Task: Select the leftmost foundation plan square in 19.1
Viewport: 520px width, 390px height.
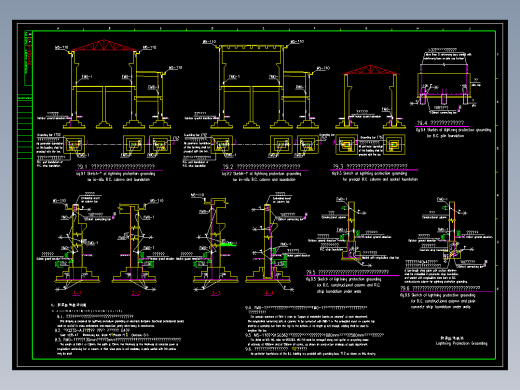Action: [x=74, y=145]
